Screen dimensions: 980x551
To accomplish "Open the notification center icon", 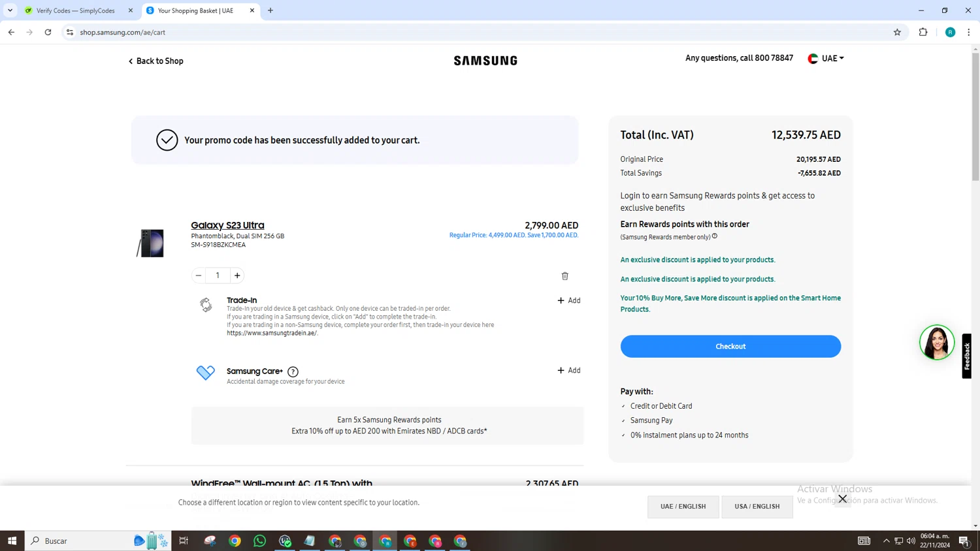I will tap(964, 541).
